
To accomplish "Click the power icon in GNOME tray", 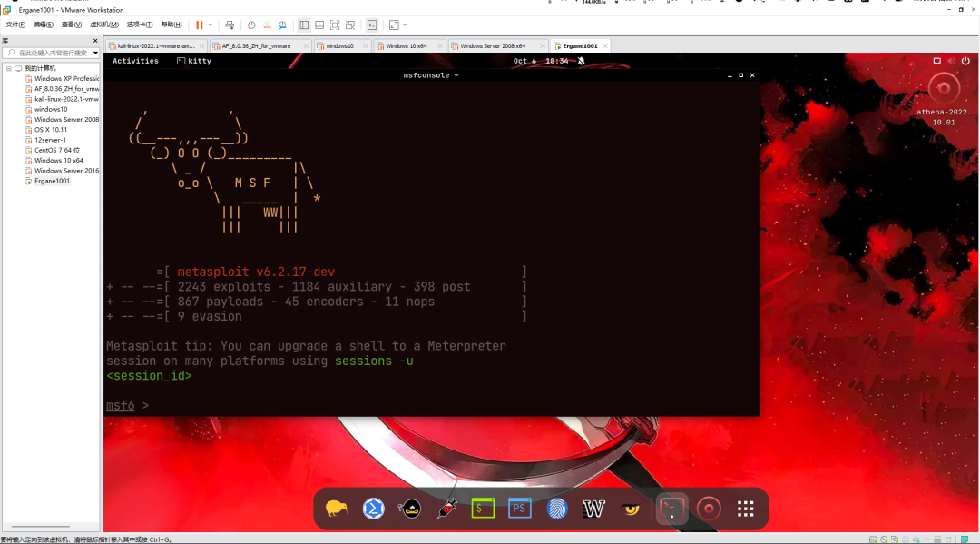I will point(965,61).
